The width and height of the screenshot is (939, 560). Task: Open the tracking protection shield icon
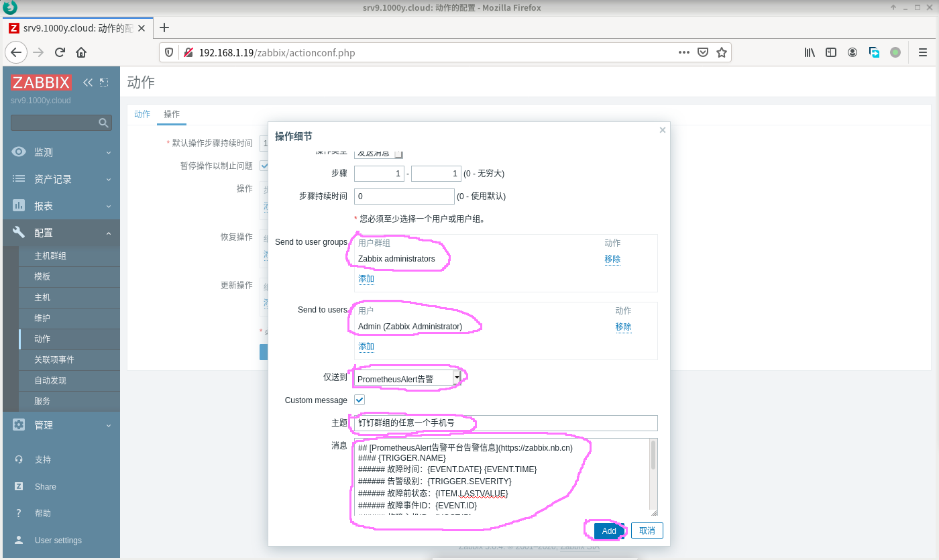[x=169, y=52]
